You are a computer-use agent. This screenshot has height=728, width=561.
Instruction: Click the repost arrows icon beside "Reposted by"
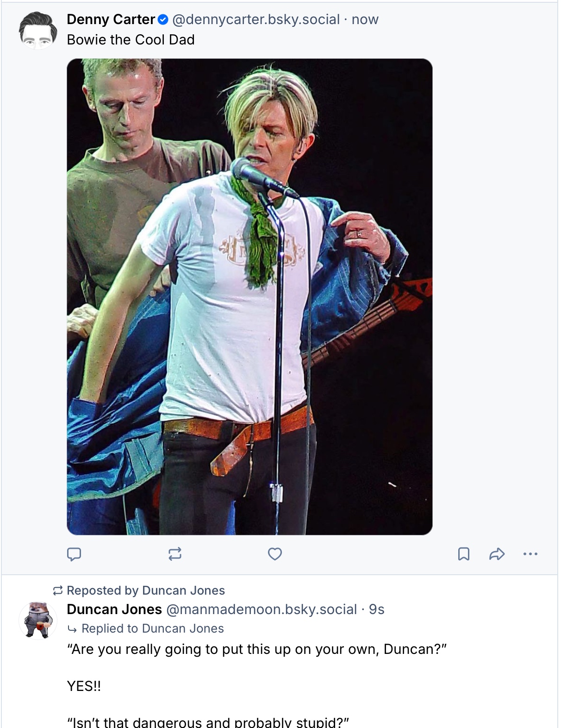(x=58, y=590)
